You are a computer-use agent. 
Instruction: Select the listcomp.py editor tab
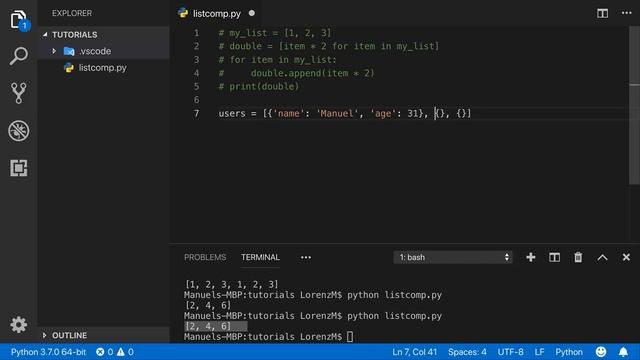coord(217,13)
